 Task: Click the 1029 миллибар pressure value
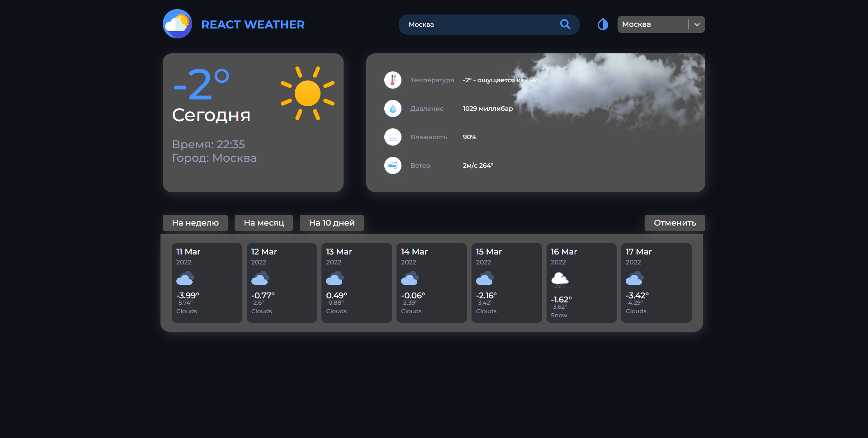[x=488, y=108]
